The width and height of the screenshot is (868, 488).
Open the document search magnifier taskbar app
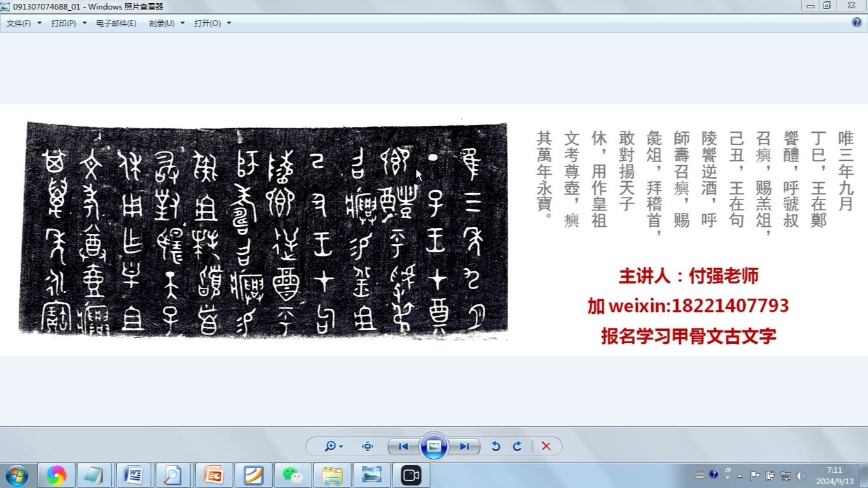pos(172,475)
